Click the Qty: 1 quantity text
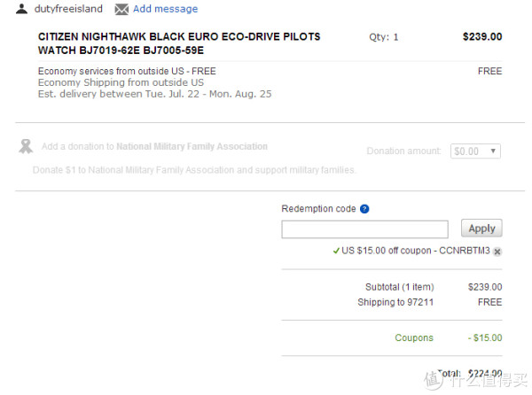 [383, 37]
